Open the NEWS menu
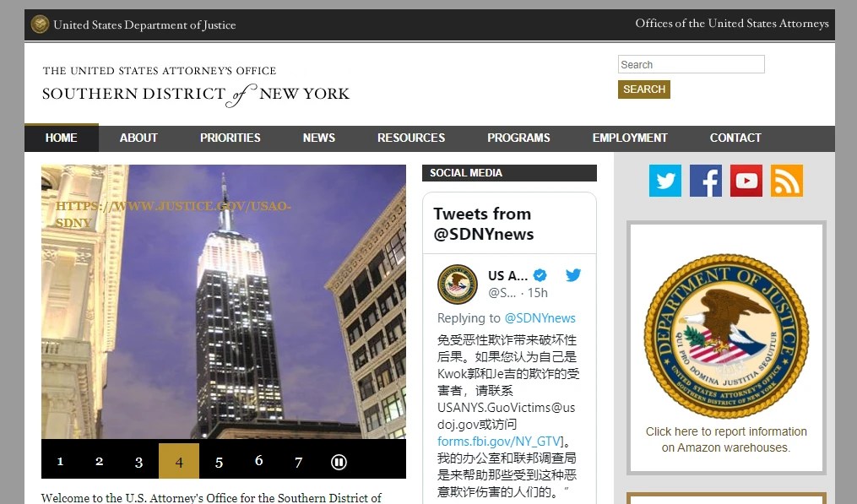The image size is (857, 504). pyautogui.click(x=319, y=138)
